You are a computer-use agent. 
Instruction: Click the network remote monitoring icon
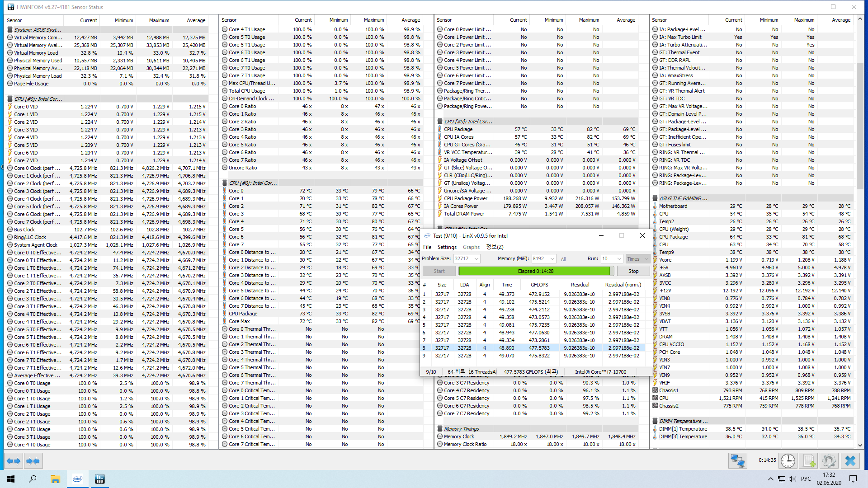[x=737, y=461]
